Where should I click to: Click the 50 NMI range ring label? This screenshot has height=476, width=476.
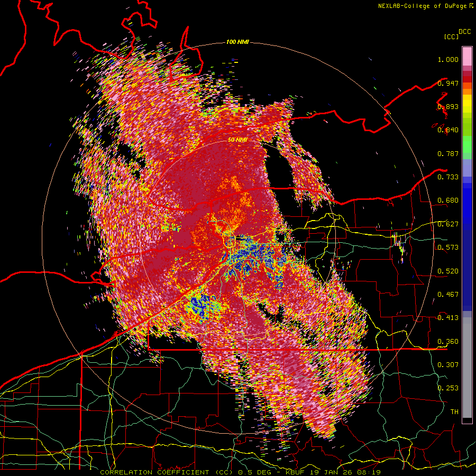(237, 140)
